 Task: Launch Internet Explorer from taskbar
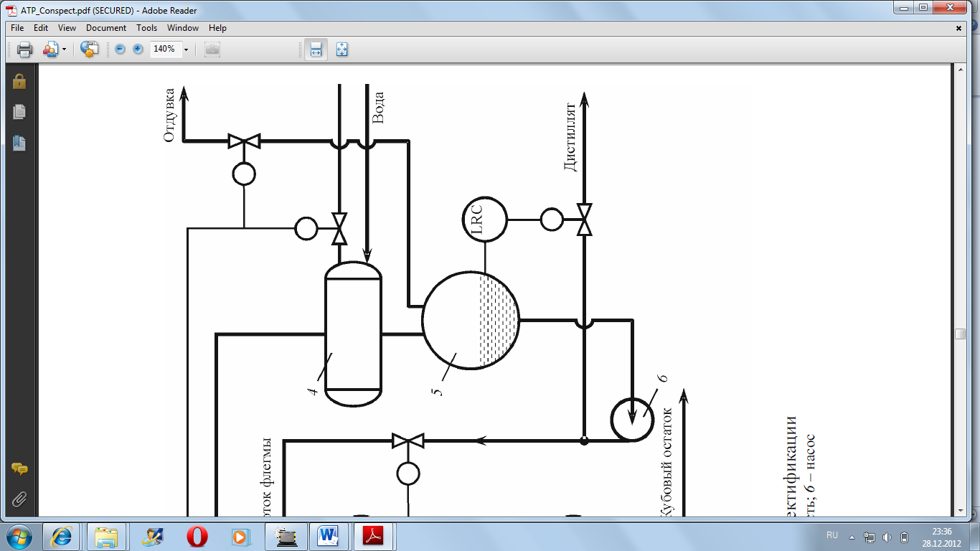pos(61,536)
